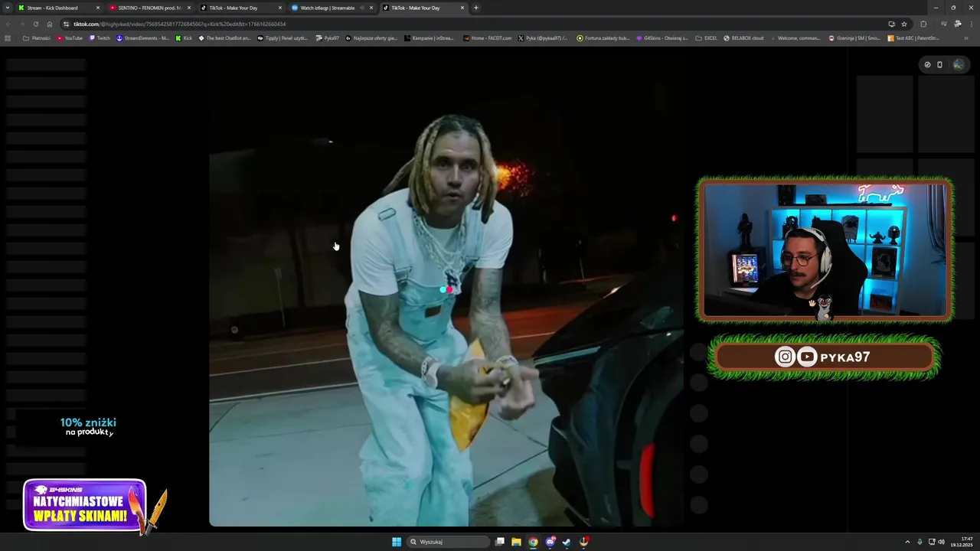Open the Greninja SM bookmark
Viewport: 980px width, 551px height.
(854, 37)
